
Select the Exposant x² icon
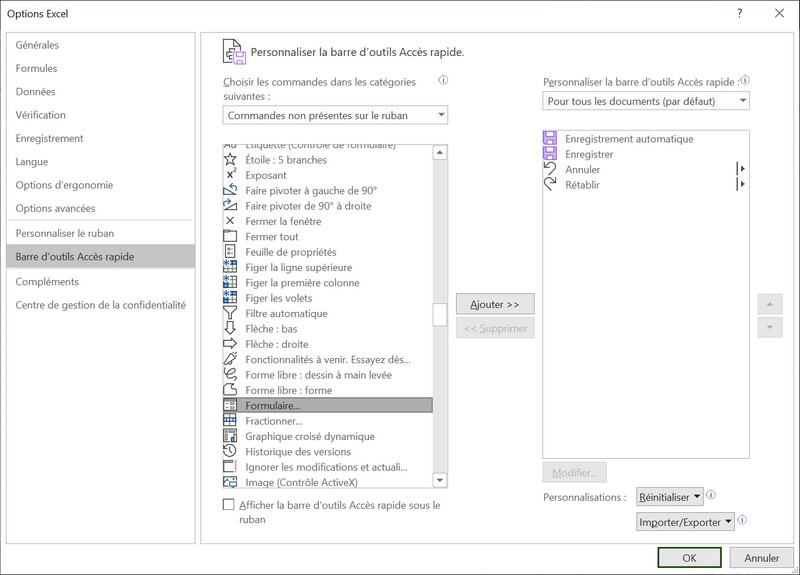coord(230,175)
